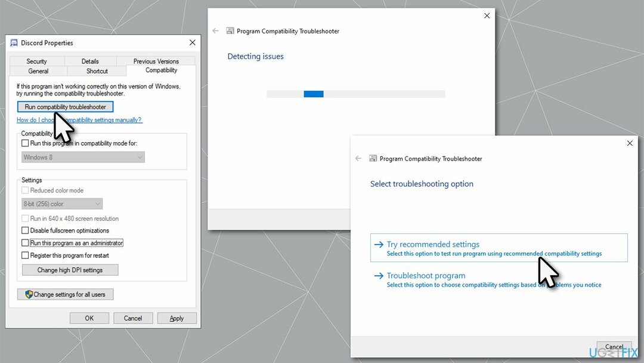Open the Previous Versions tab
Screen dimensions: 644x363
pos(156,61)
